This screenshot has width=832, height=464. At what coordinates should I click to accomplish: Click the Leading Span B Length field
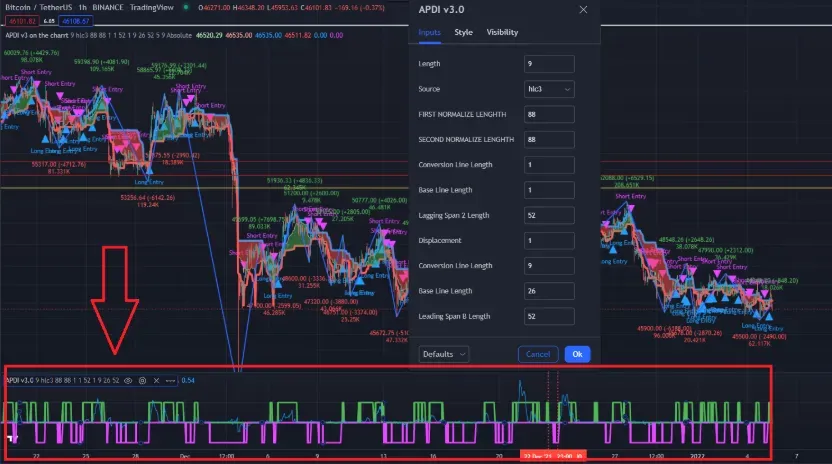(x=549, y=316)
